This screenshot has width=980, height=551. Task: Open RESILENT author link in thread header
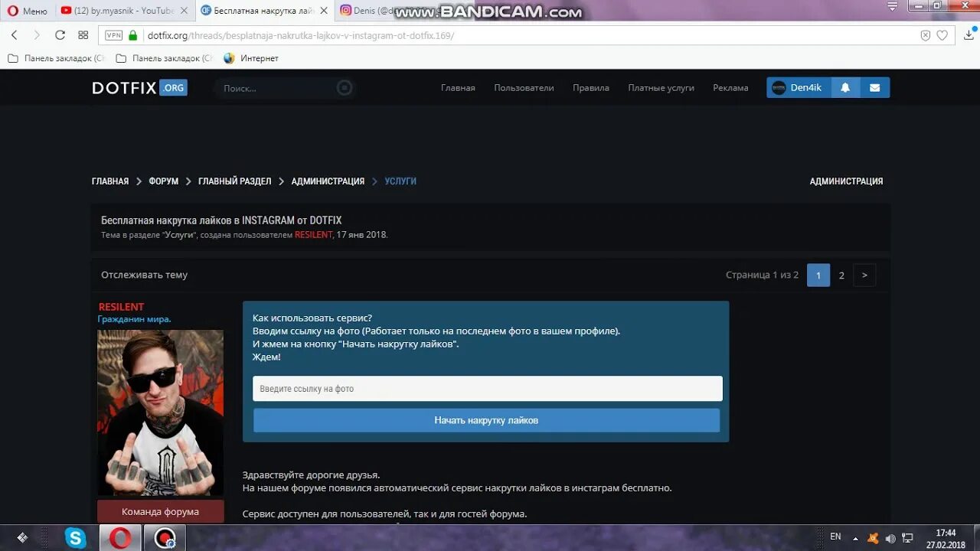click(x=314, y=235)
